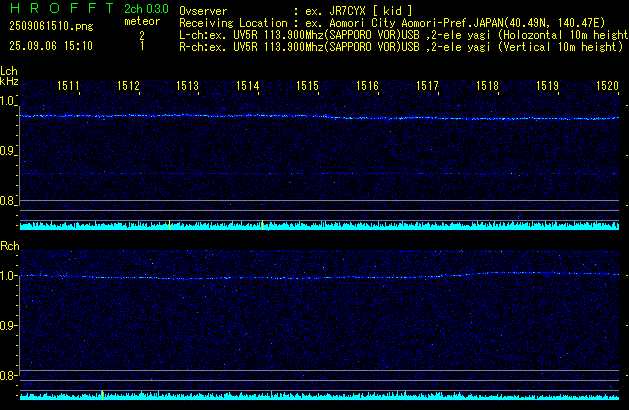Screen dimensions: 629x410
Task: Select the file name 2509061510.png
Action: (x=51, y=26)
